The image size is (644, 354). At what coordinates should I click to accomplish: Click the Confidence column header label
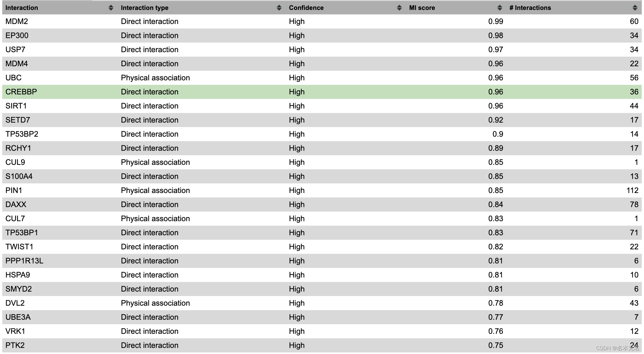tap(306, 8)
